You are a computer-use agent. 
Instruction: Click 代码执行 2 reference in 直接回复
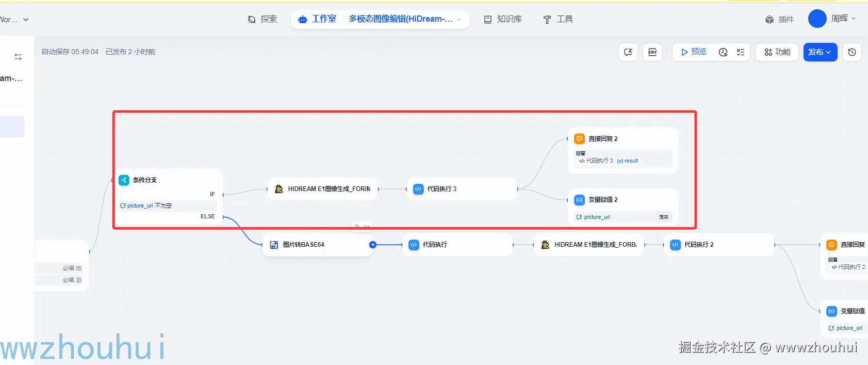tap(848, 267)
